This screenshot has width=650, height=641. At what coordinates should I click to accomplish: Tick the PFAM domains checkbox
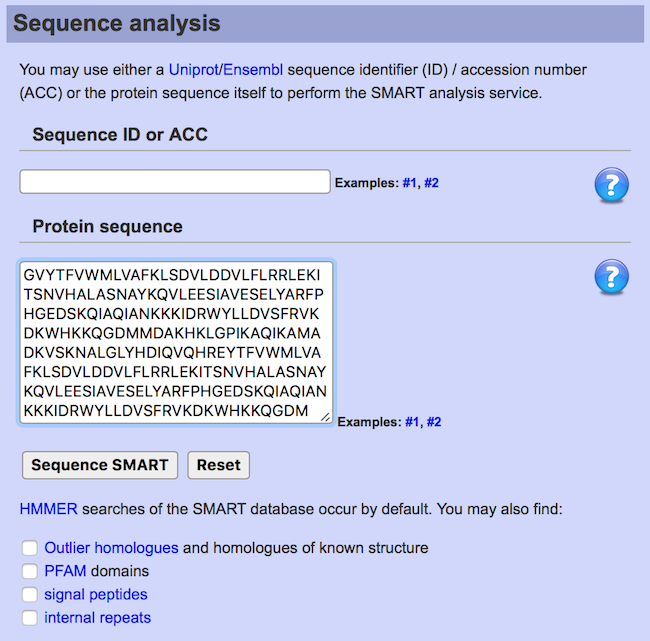pos(30,571)
